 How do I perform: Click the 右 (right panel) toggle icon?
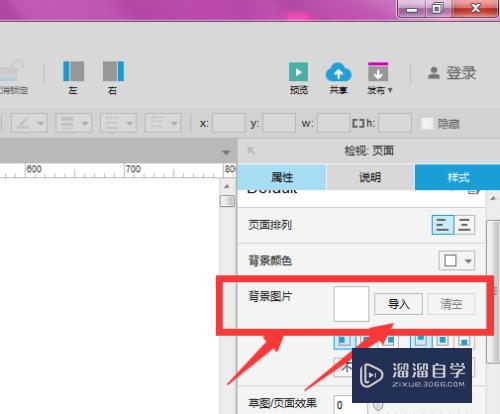tap(113, 71)
